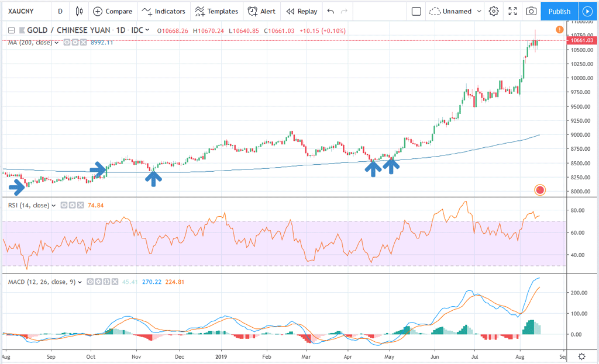
Task: Start bar Replay mode
Action: pos(301,11)
